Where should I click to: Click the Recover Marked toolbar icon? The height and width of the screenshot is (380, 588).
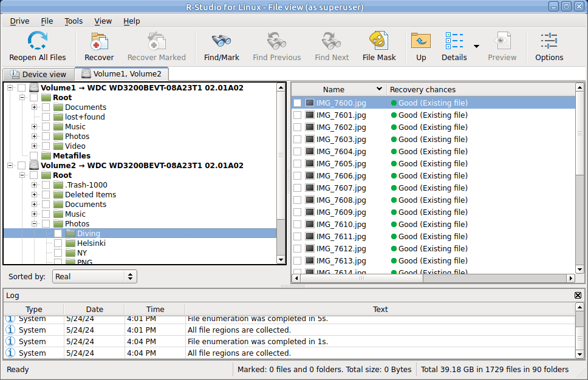tap(156, 41)
